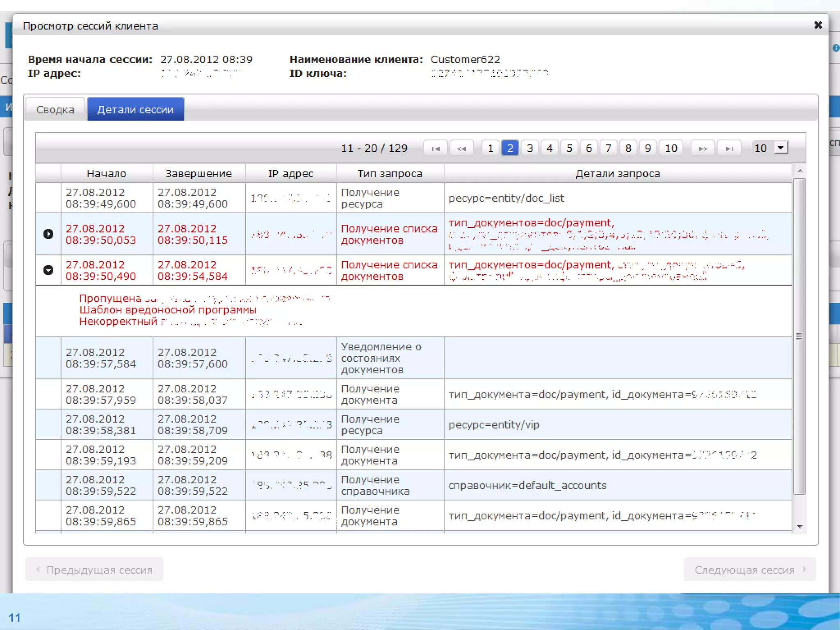
Task: Go to first page of results
Action: pyautogui.click(x=436, y=148)
